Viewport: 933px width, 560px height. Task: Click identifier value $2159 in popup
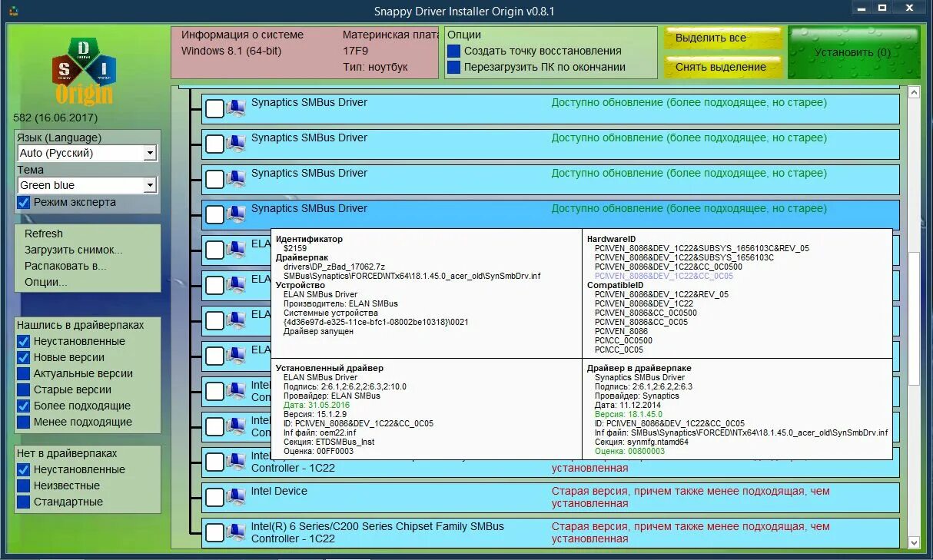295,248
